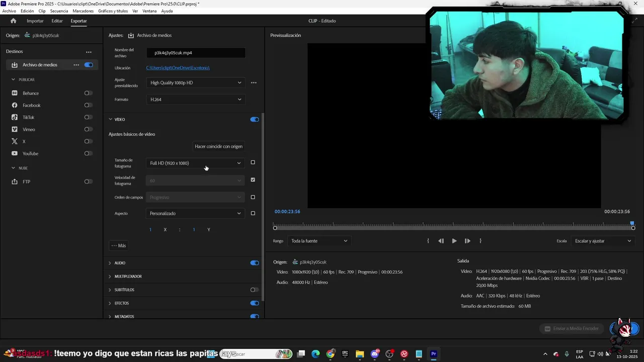The height and width of the screenshot is (362, 644).
Task: Enable the Vimeo publish toggle
Action: click(x=89, y=129)
